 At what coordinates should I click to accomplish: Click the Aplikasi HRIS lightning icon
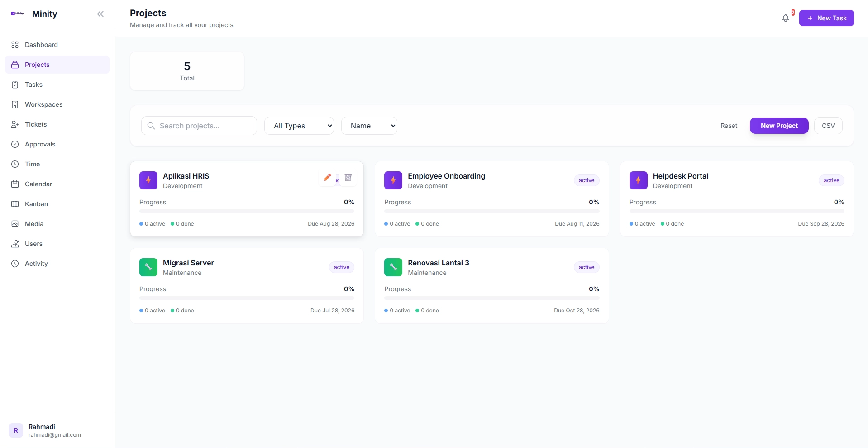[x=148, y=180]
